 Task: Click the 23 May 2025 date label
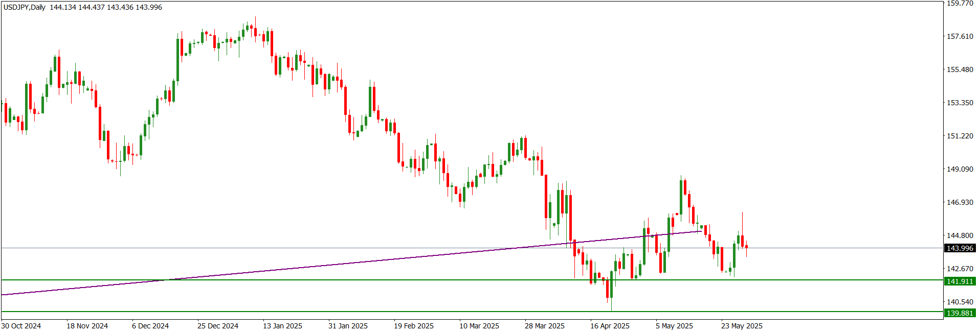(x=742, y=326)
